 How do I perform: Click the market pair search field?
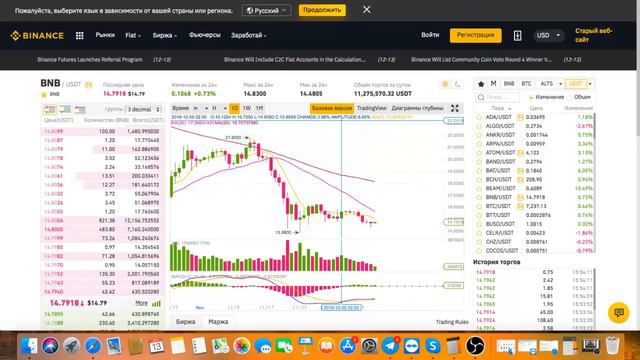pyautogui.click(x=498, y=97)
